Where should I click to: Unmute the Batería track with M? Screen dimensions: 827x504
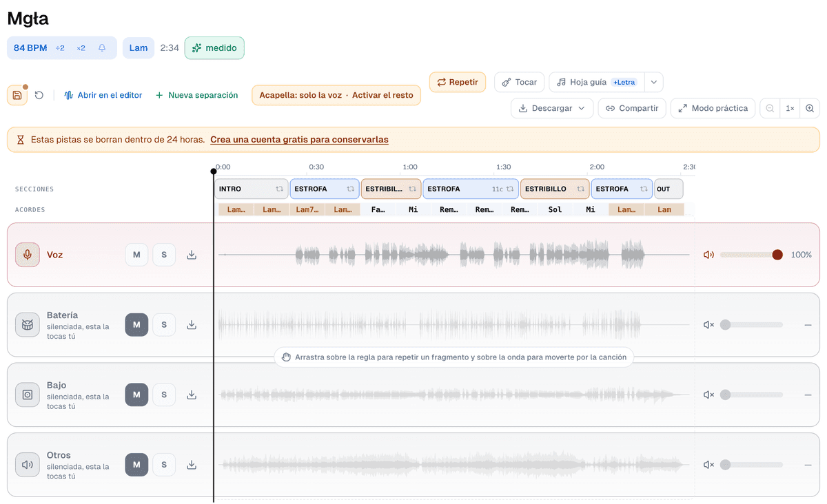(136, 325)
